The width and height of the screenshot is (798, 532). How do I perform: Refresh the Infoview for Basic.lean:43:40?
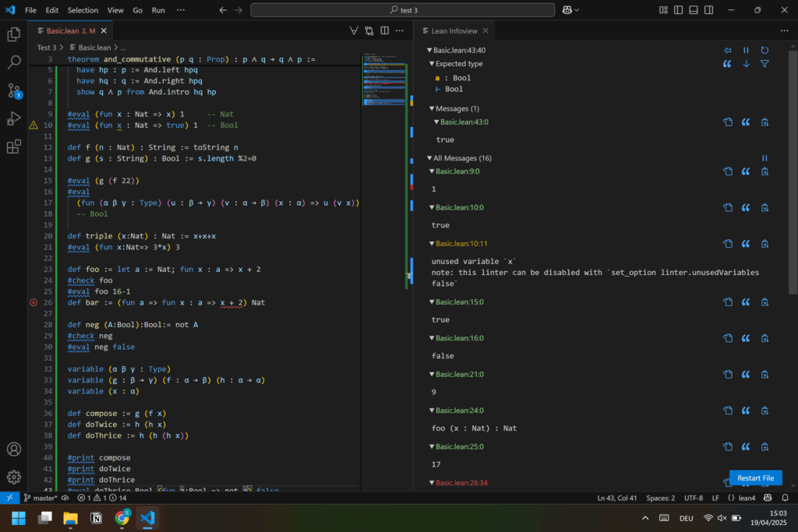click(x=764, y=51)
